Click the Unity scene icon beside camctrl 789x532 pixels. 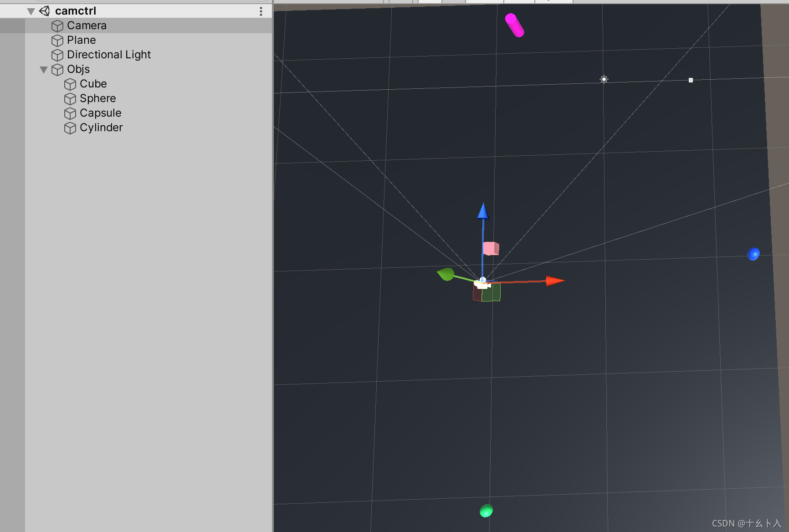45,11
